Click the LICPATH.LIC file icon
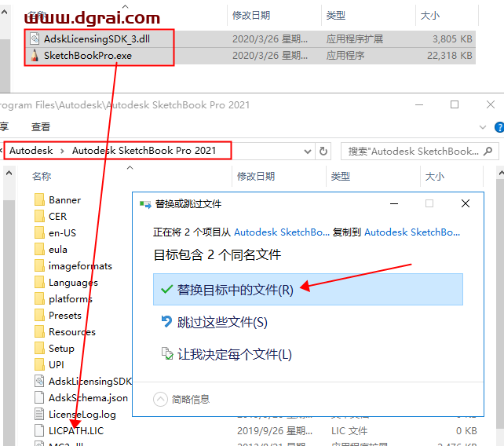 40,430
